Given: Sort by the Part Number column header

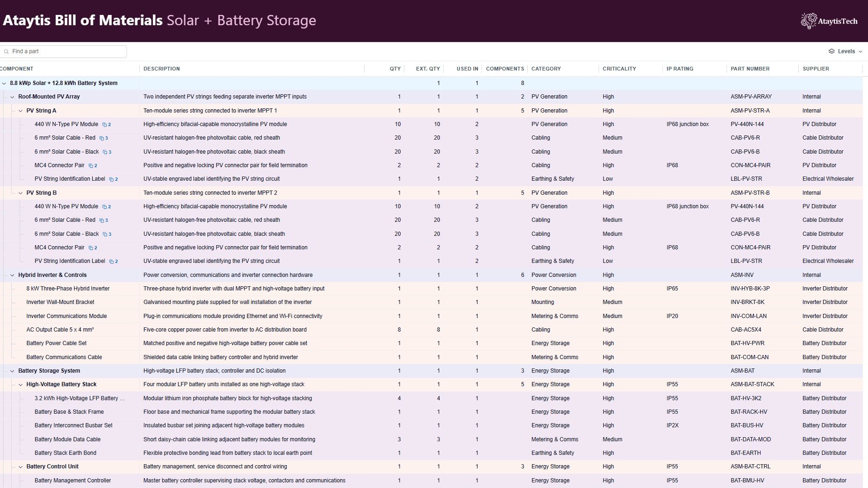Looking at the screenshot, I should (750, 69).
